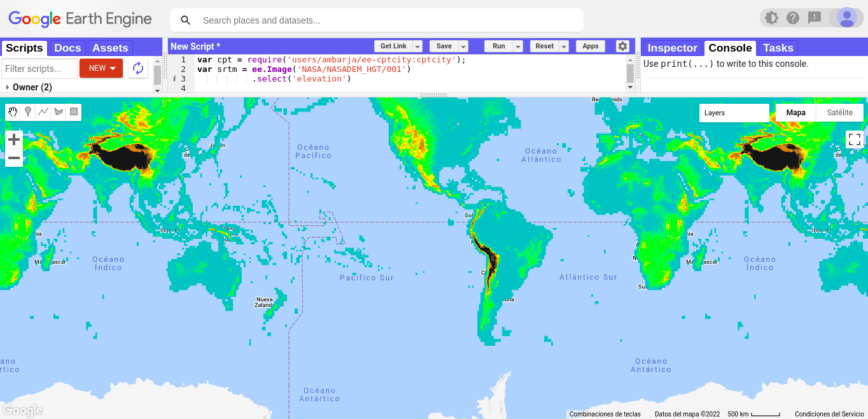Switch to the Console tab

(x=730, y=48)
